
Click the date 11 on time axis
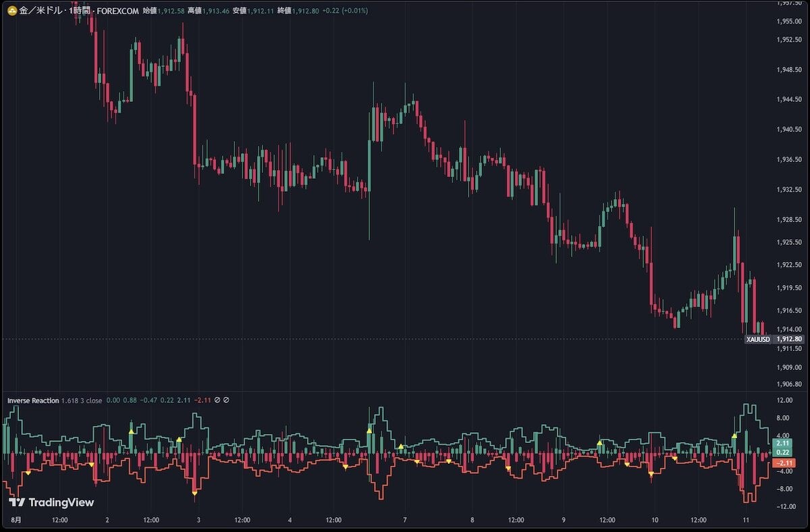[x=745, y=520]
